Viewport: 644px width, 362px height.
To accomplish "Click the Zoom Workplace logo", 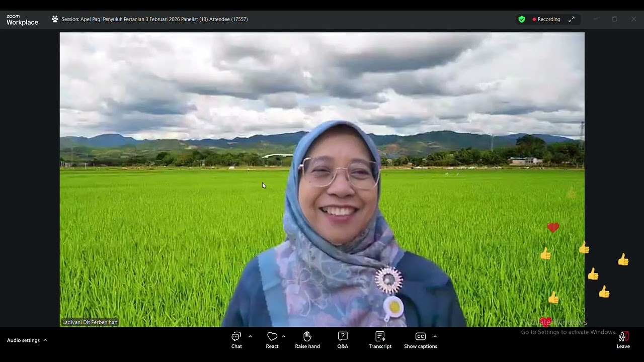I will click(22, 20).
